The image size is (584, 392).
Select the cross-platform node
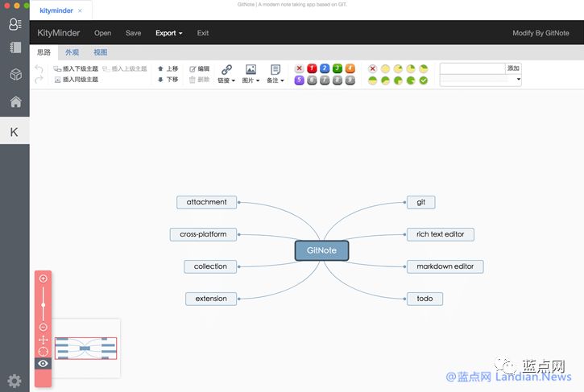[203, 234]
